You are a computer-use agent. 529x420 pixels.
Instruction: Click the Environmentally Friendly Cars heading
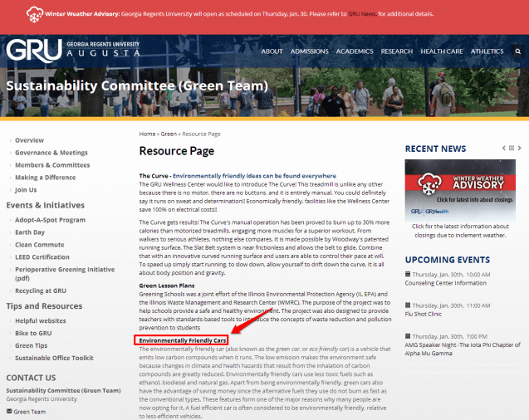181,340
